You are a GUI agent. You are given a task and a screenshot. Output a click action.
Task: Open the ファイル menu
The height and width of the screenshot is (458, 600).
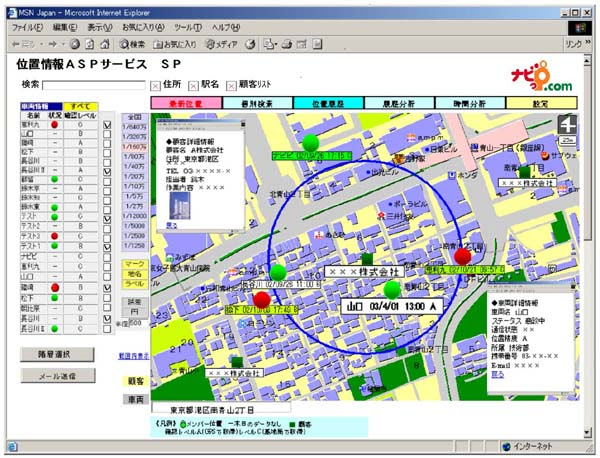pyautogui.click(x=27, y=28)
